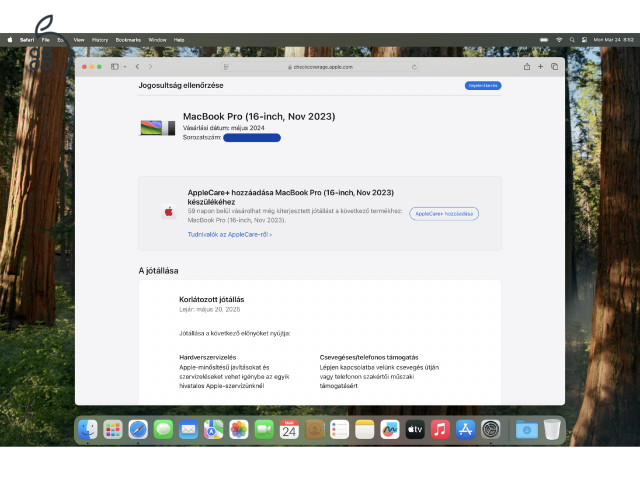
Task: Open the Share button in Safari
Action: pyautogui.click(x=527, y=67)
